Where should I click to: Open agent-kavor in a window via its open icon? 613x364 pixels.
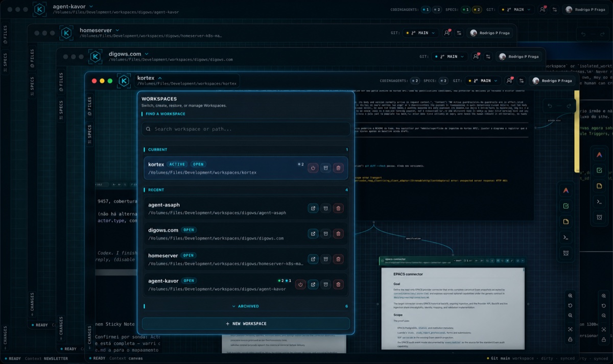pos(313,284)
